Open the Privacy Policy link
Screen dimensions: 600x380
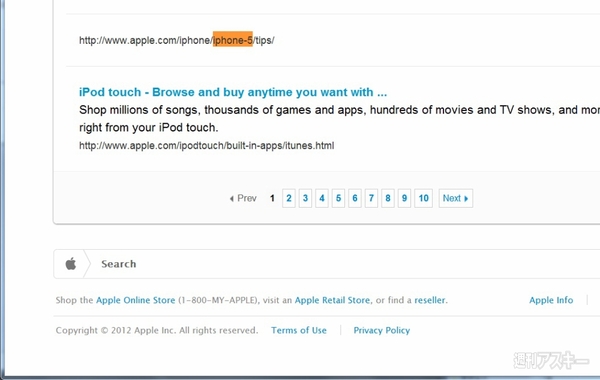pos(382,330)
